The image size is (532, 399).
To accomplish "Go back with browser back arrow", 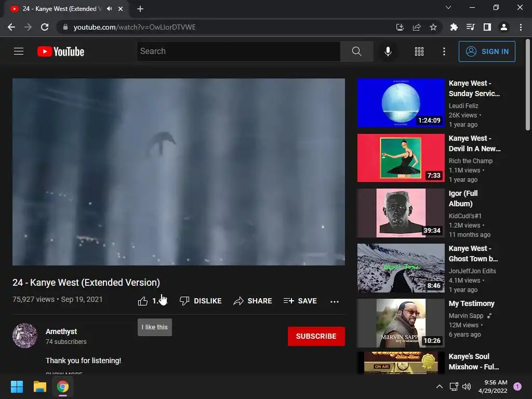I will tap(11, 27).
